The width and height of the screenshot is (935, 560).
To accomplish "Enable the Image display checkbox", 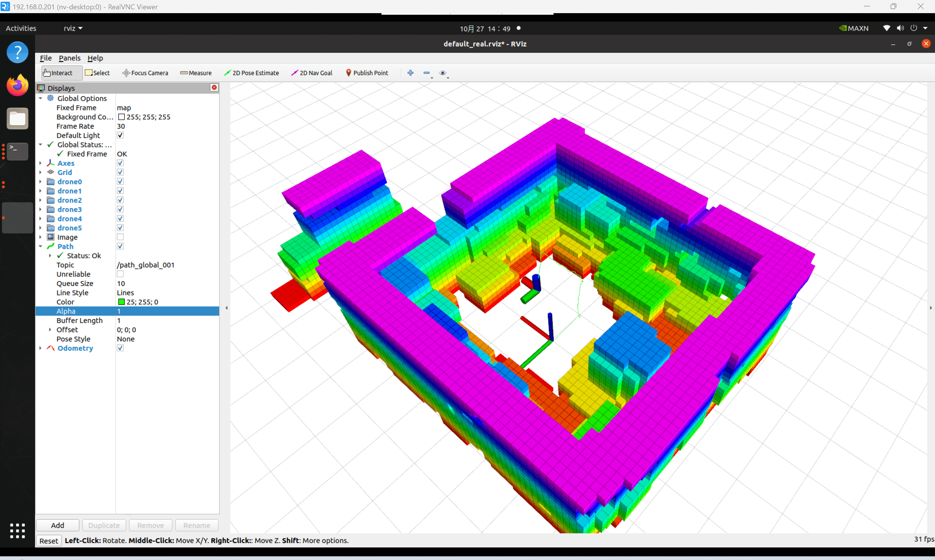I will 120,237.
